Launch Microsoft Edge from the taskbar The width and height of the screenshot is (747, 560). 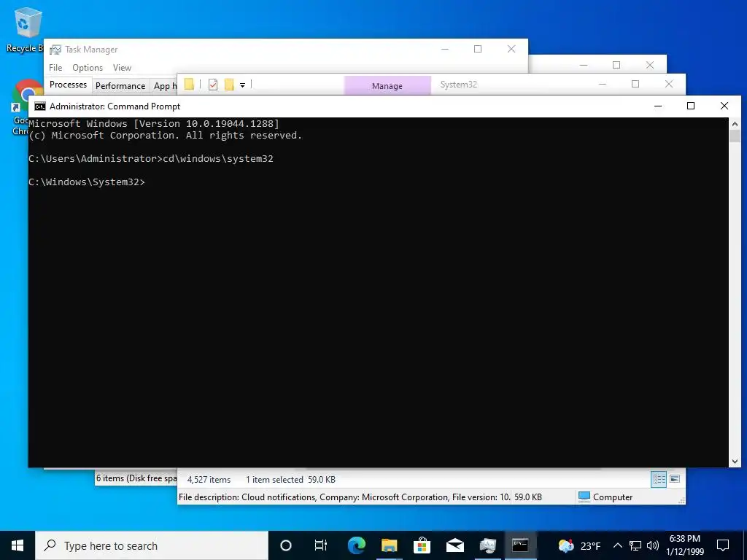[356, 545]
